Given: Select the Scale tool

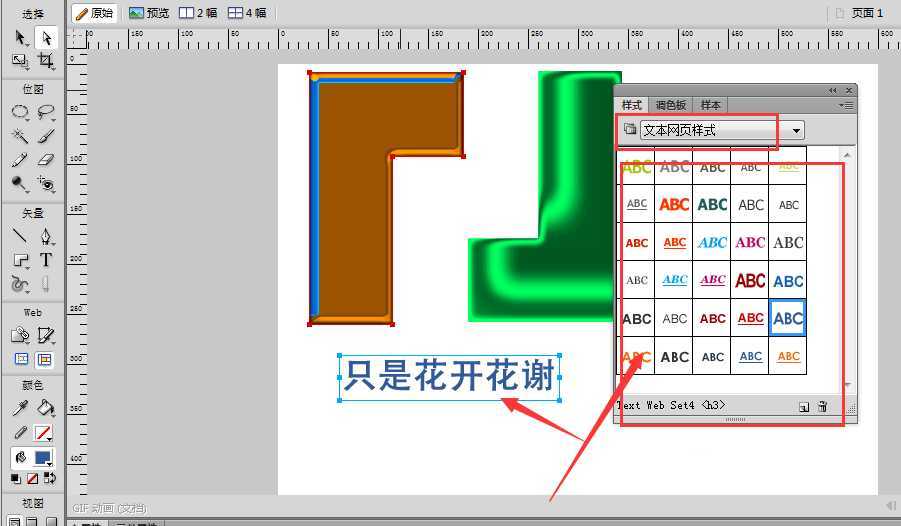Looking at the screenshot, I should pos(21,60).
